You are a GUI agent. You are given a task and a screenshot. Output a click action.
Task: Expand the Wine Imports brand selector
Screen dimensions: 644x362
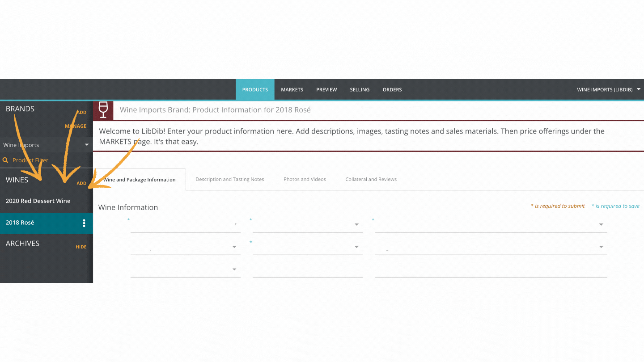pyautogui.click(x=86, y=144)
